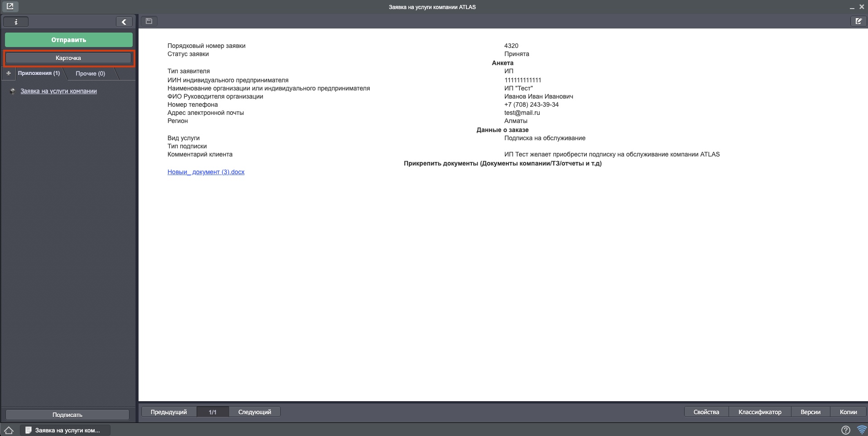Viewport: 868px width, 436px height.
Task: Go to Следующий page
Action: [x=254, y=412]
